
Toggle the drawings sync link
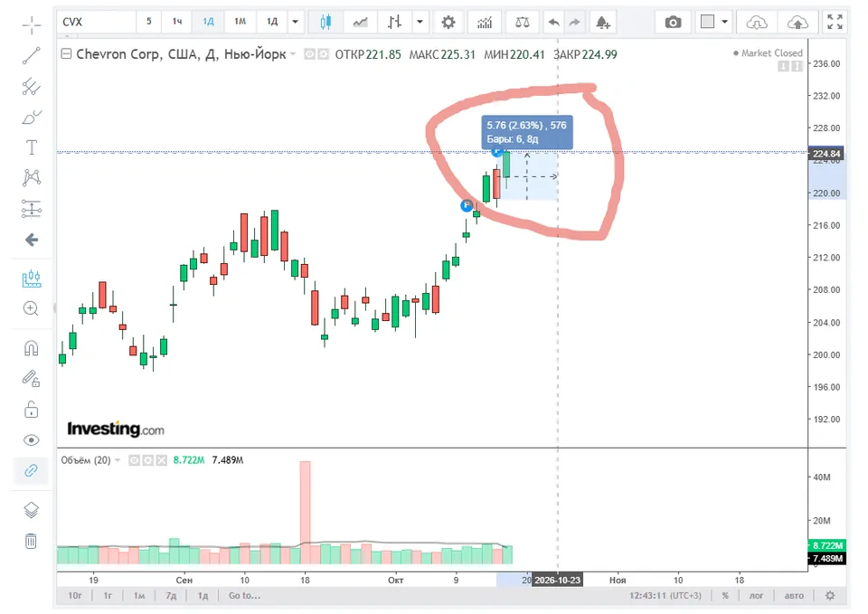[x=32, y=470]
